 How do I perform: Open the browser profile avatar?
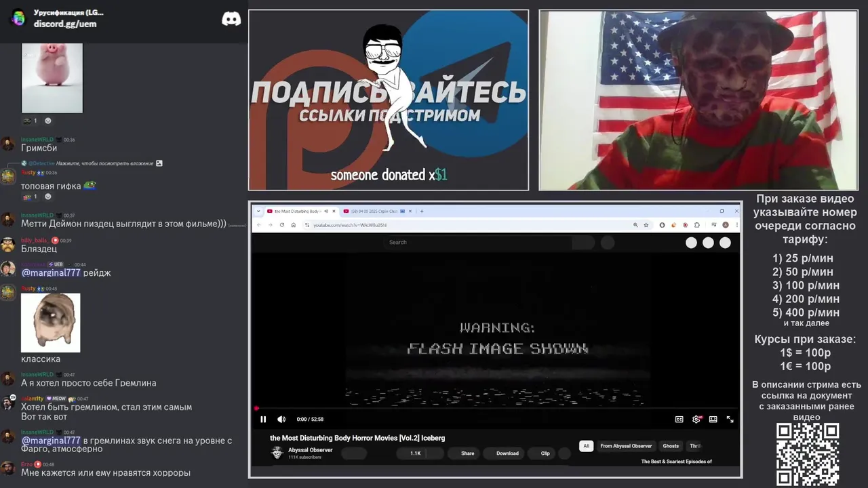coord(726,225)
